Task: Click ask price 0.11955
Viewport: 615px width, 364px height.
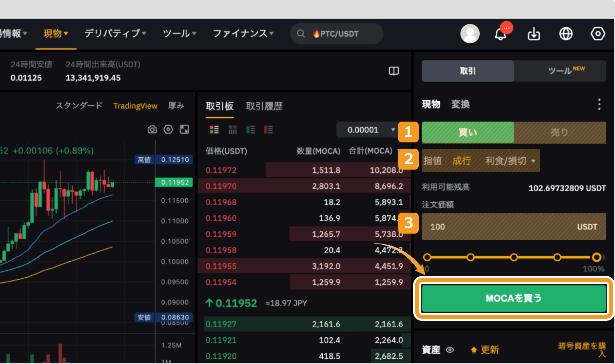Action: [221, 266]
